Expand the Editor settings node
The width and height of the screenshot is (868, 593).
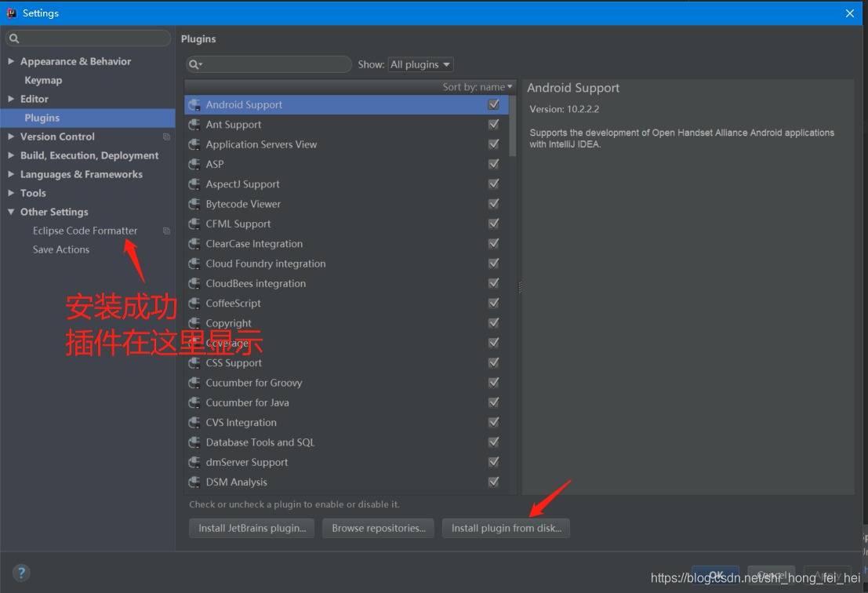coord(11,99)
